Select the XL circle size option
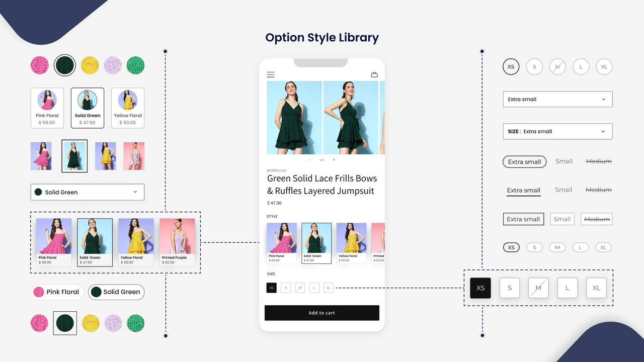 coord(604,66)
